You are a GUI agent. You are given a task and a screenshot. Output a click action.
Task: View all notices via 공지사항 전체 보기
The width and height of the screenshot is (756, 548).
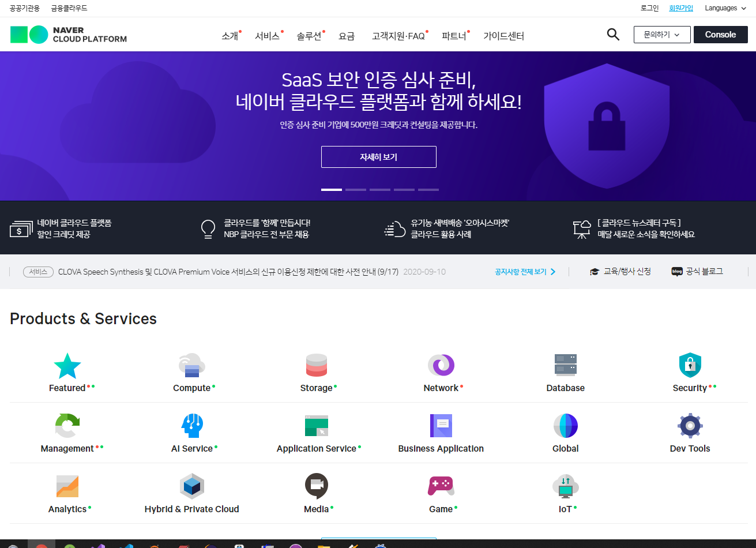(525, 272)
